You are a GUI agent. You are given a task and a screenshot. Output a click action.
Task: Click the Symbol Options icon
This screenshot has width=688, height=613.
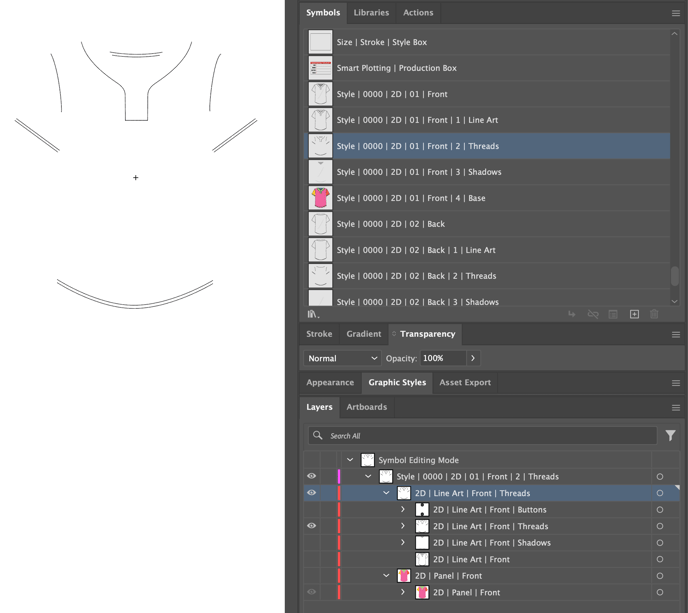(613, 314)
